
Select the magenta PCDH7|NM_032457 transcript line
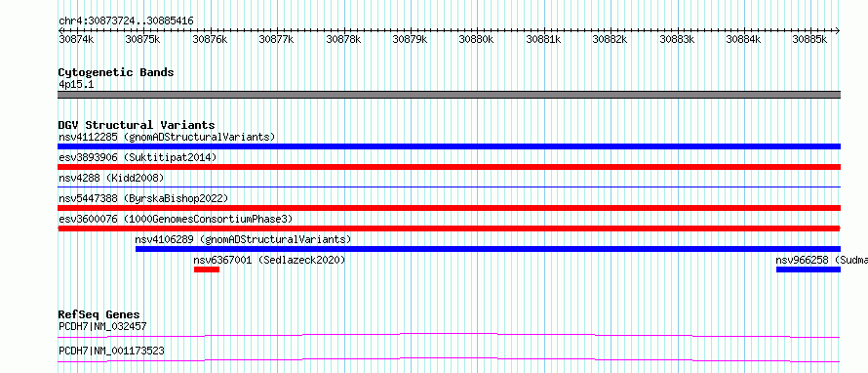449,335
